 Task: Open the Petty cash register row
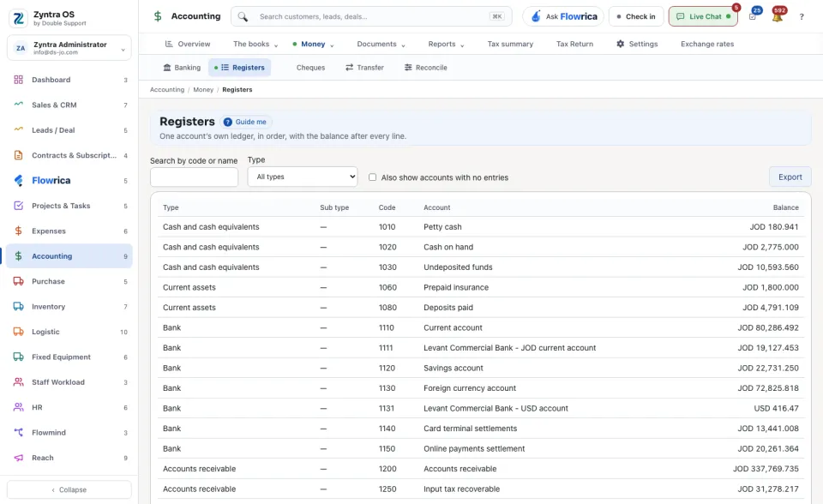481,227
